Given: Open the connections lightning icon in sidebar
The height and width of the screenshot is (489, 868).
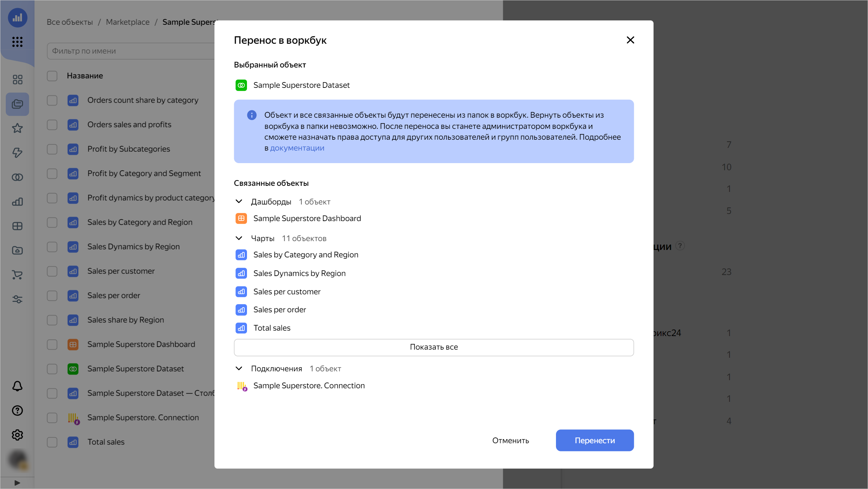Looking at the screenshot, I should (x=17, y=153).
